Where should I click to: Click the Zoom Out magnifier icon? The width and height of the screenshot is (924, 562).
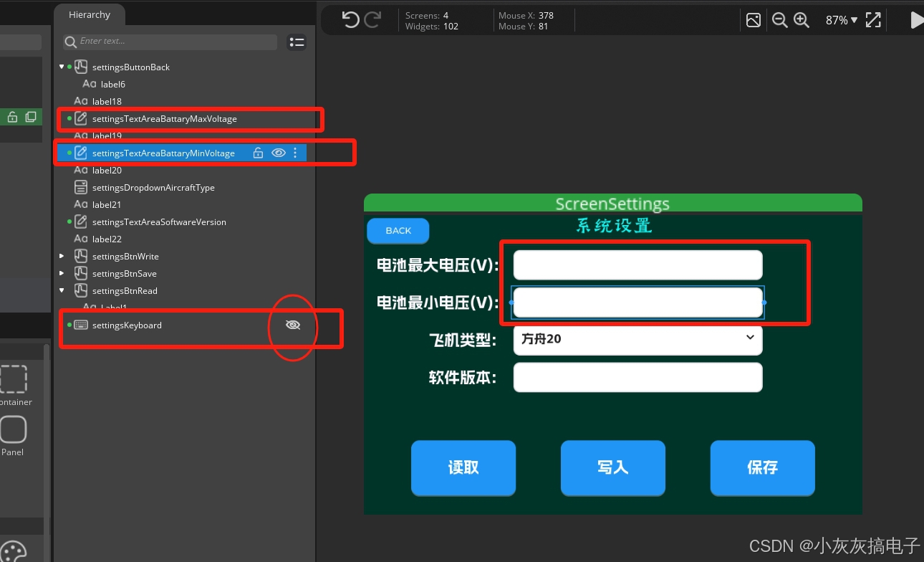coord(779,20)
